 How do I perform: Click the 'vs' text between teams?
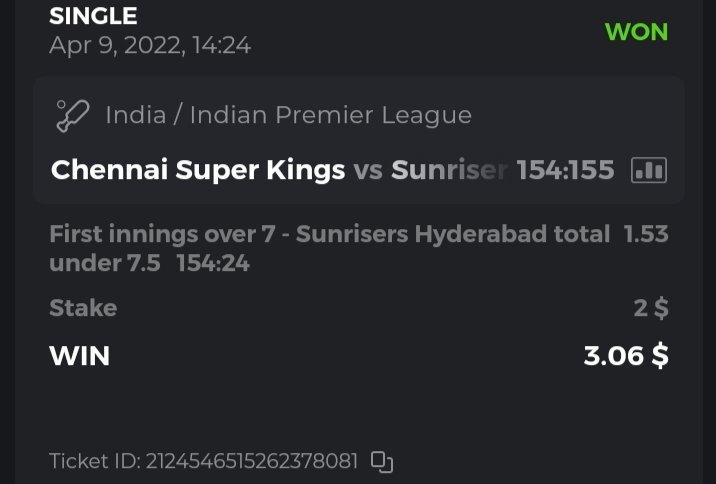click(368, 170)
